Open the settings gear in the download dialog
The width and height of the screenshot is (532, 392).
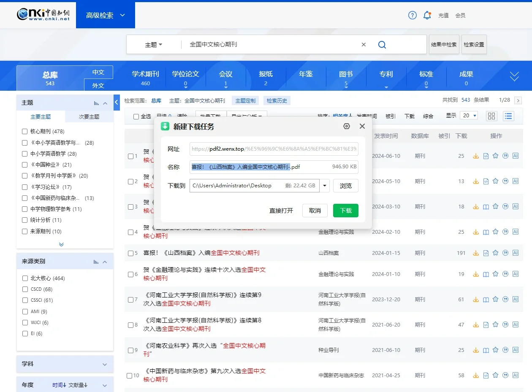click(x=346, y=126)
